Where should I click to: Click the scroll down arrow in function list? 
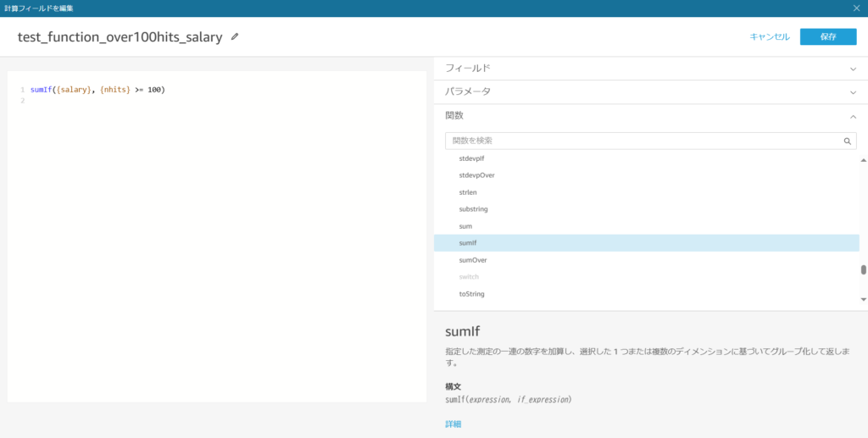click(x=863, y=299)
